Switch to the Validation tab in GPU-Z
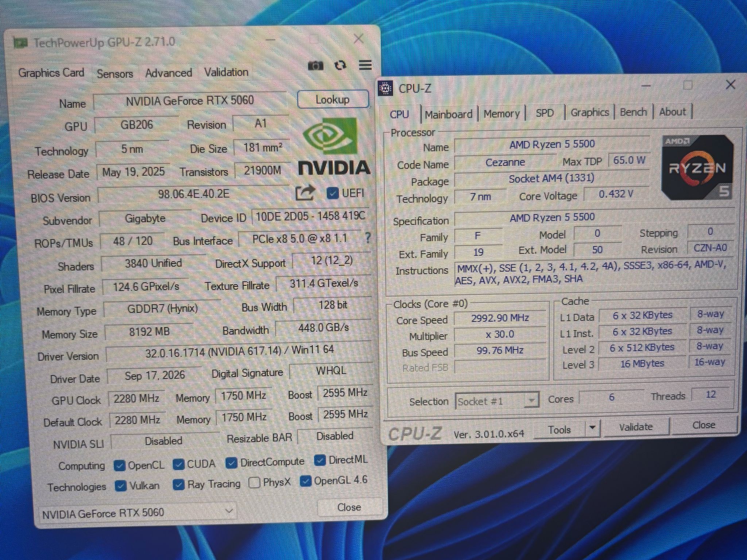Viewport: 747px width, 560px height. tap(226, 72)
